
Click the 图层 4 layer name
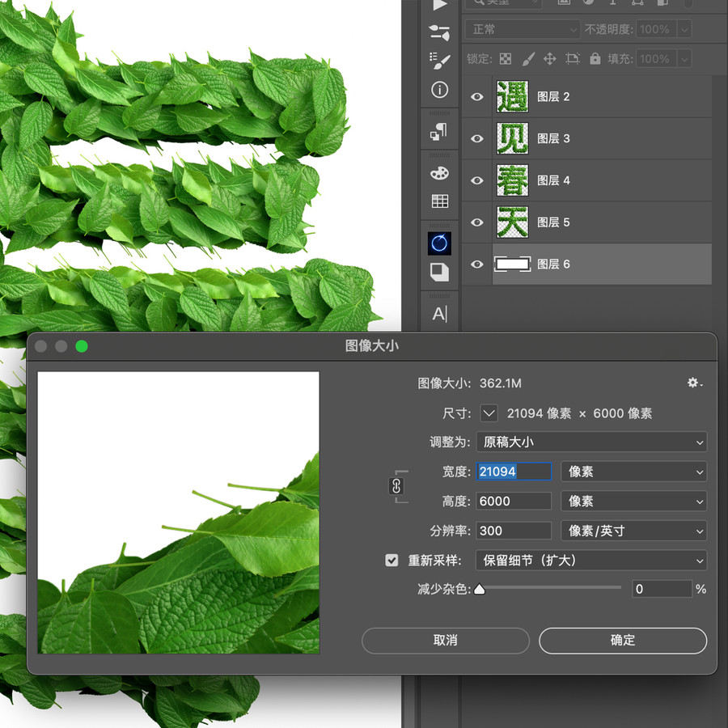pyautogui.click(x=553, y=180)
